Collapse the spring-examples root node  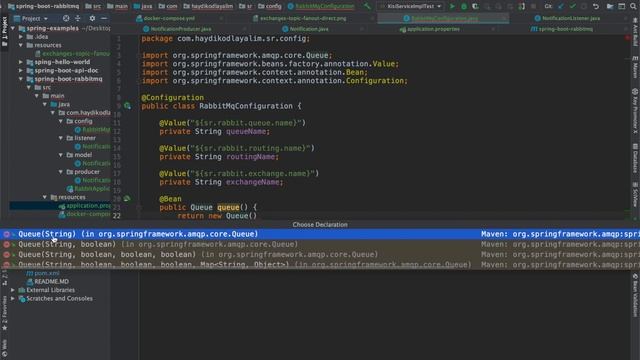click(x=13, y=29)
